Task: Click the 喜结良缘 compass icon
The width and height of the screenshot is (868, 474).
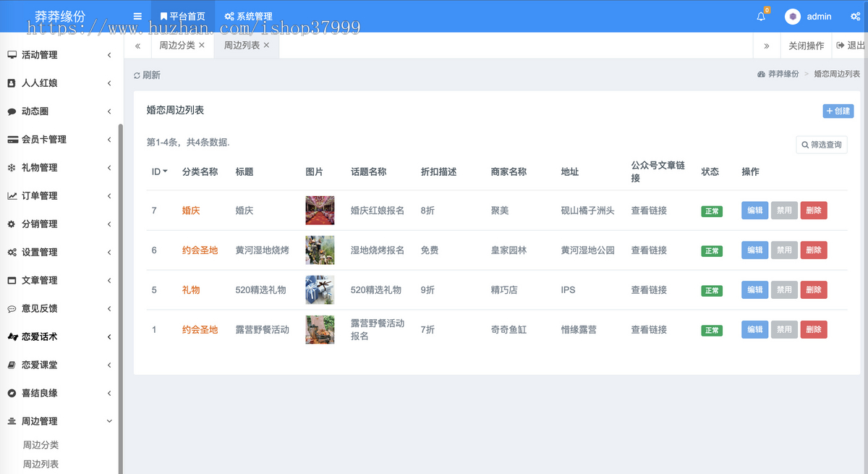Action: point(12,394)
